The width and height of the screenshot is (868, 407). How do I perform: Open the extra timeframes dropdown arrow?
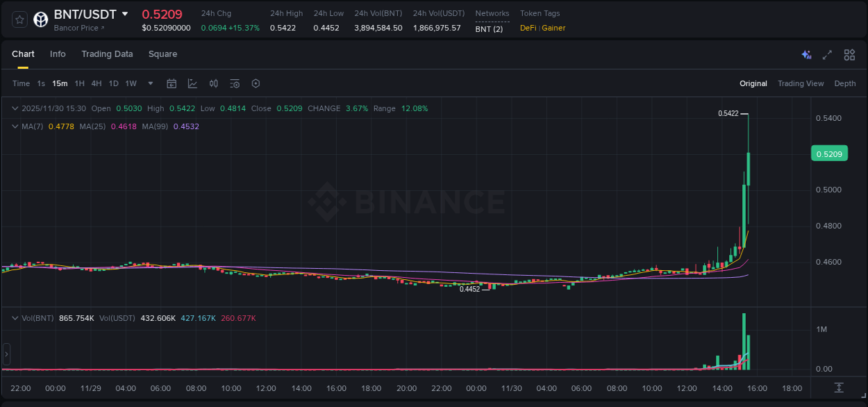(x=150, y=83)
